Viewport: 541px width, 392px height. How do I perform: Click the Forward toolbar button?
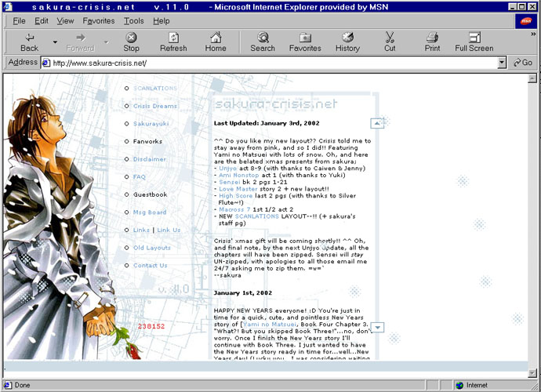tap(80, 42)
